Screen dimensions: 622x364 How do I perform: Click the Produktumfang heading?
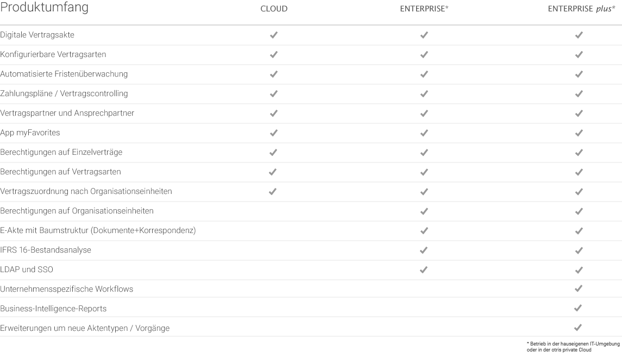click(x=45, y=7)
